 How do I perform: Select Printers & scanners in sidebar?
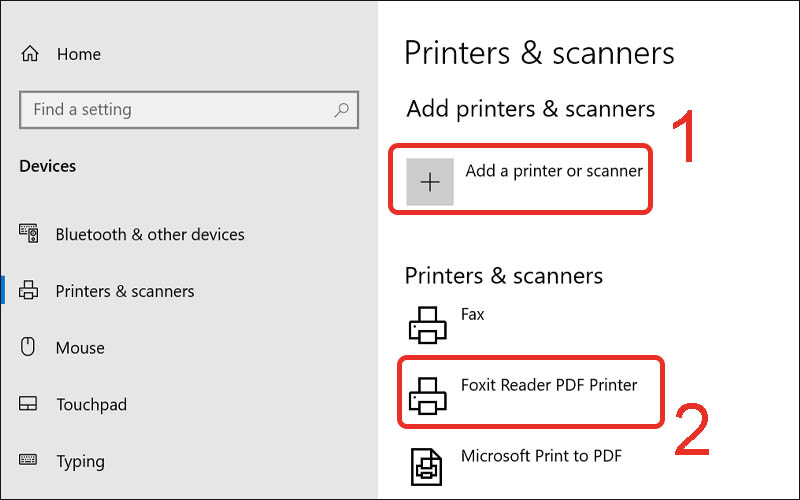tap(125, 292)
